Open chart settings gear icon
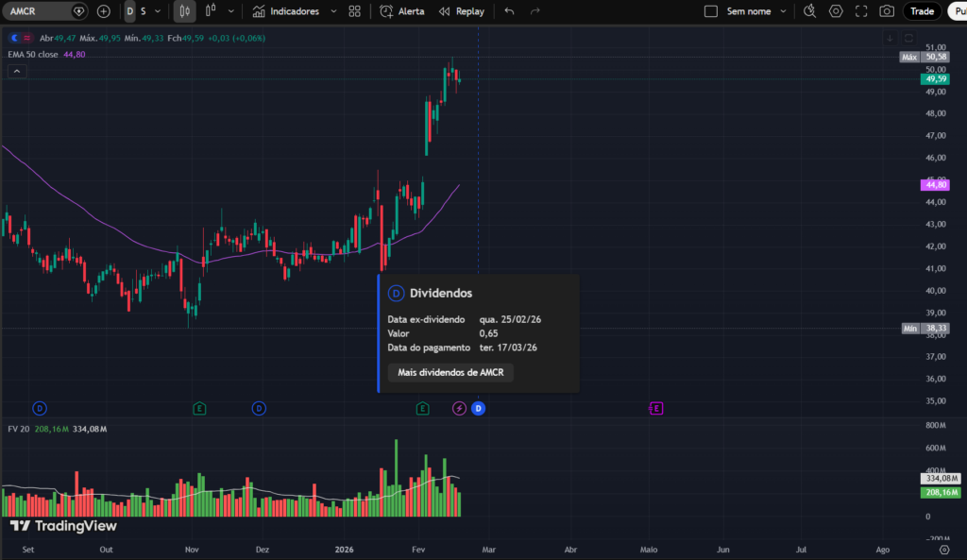967x560 pixels. 834,10
